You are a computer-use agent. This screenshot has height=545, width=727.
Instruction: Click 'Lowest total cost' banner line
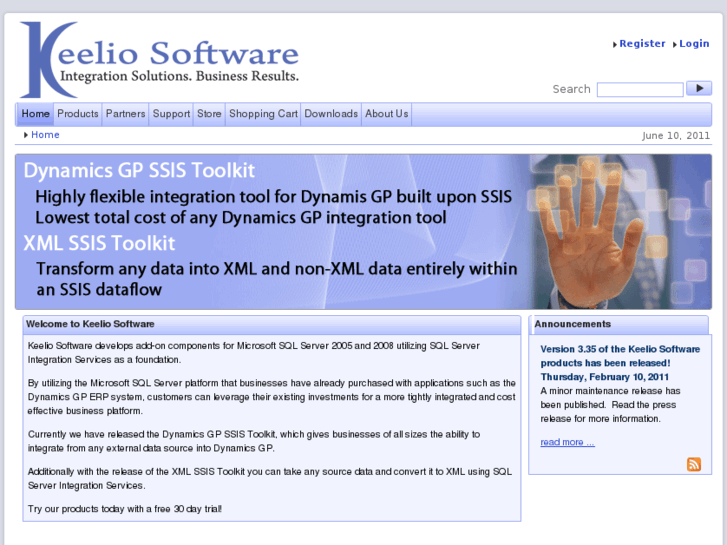click(241, 218)
